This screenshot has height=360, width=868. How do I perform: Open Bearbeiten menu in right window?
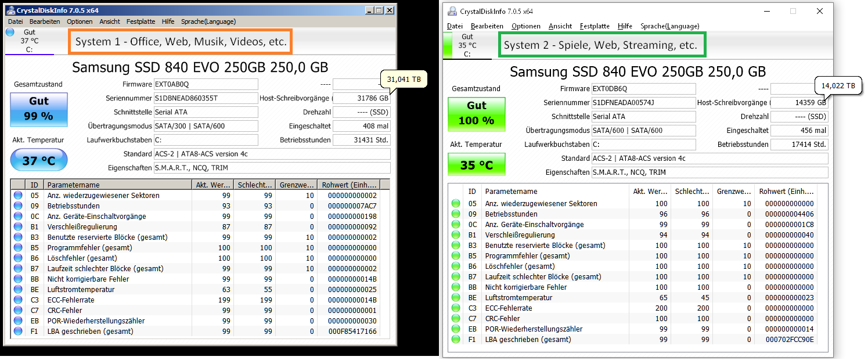(487, 26)
